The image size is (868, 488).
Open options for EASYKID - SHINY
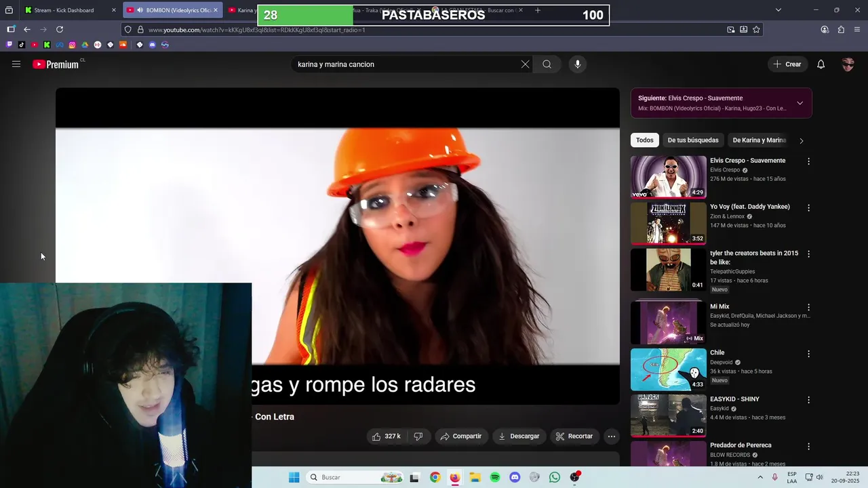tap(808, 400)
